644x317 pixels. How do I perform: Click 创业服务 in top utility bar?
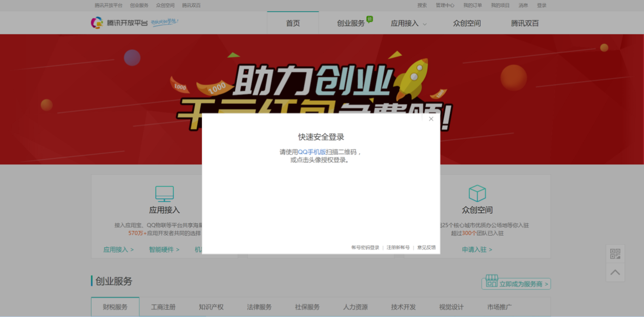139,5
